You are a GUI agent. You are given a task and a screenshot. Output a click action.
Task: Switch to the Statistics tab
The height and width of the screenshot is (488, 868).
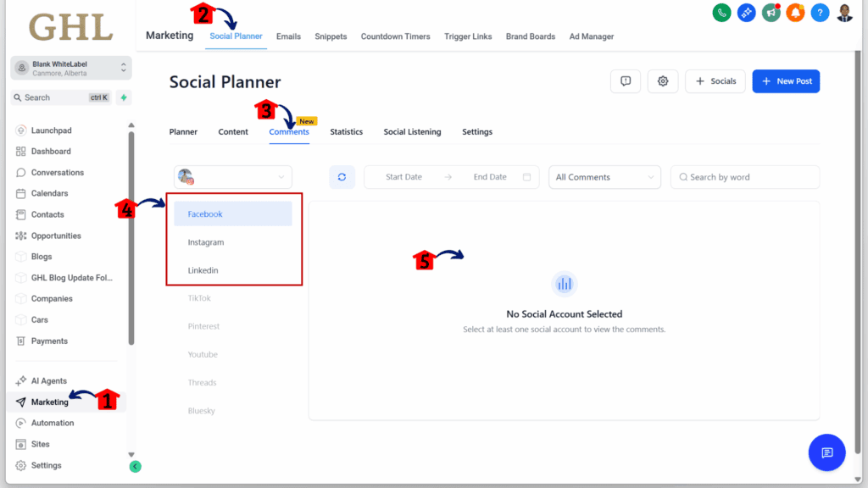(x=346, y=131)
